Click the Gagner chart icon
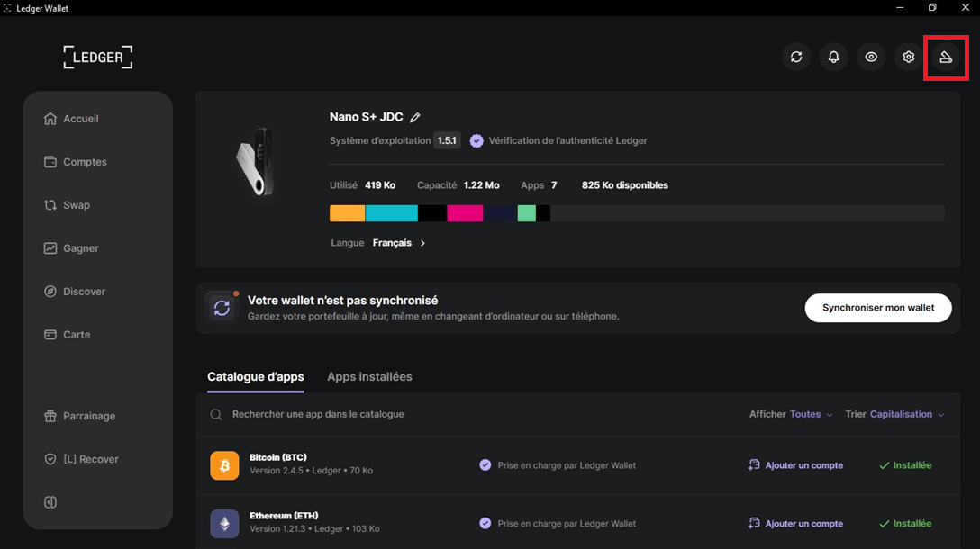The height and width of the screenshot is (549, 980). coord(50,248)
